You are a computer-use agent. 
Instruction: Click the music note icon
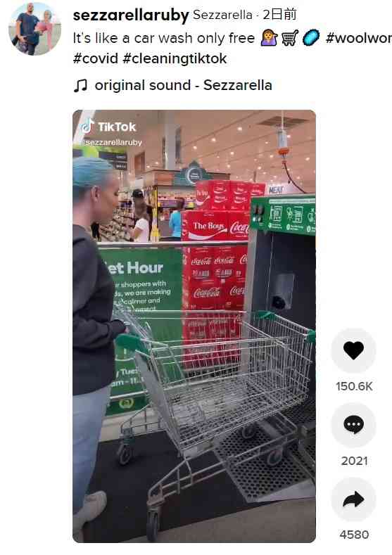[x=80, y=85]
